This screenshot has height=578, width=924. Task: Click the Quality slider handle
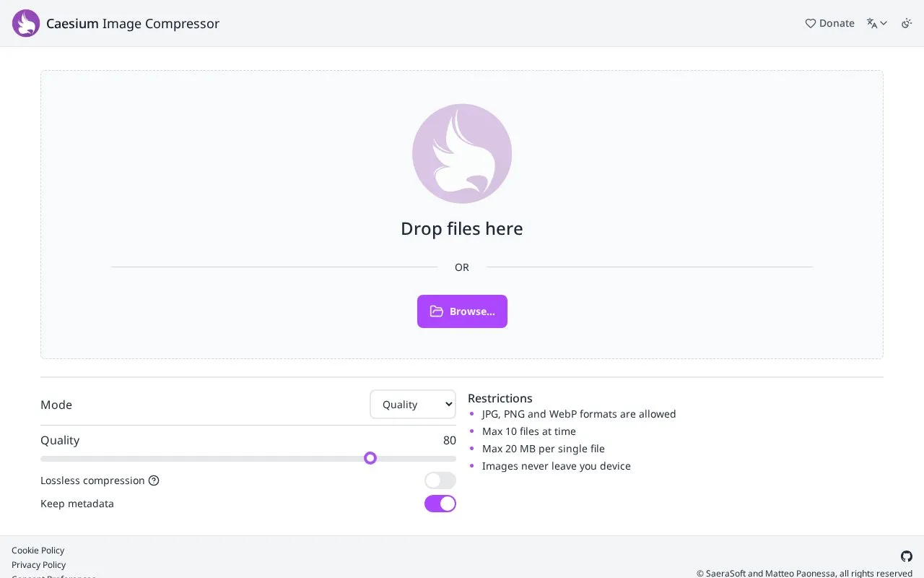pyautogui.click(x=370, y=458)
